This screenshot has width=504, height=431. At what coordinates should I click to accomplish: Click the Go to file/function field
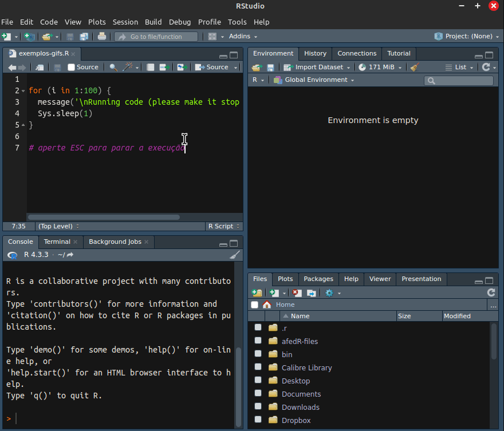(x=156, y=37)
